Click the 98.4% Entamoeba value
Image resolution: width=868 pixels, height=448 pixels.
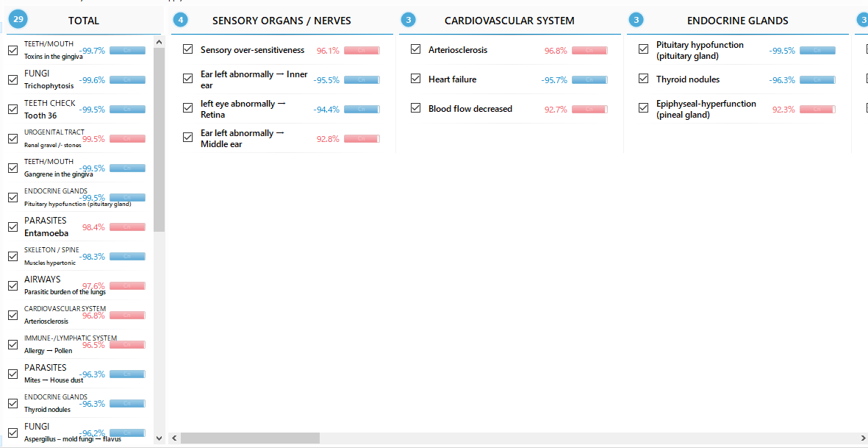(x=93, y=227)
